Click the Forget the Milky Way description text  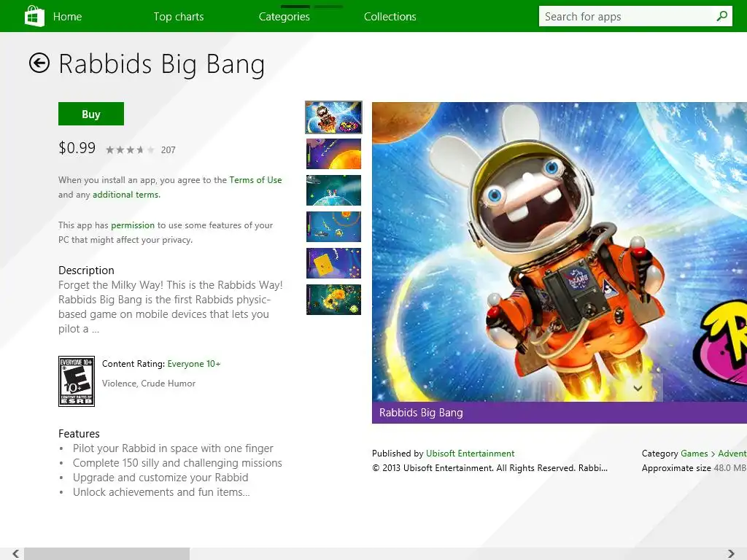(x=171, y=307)
